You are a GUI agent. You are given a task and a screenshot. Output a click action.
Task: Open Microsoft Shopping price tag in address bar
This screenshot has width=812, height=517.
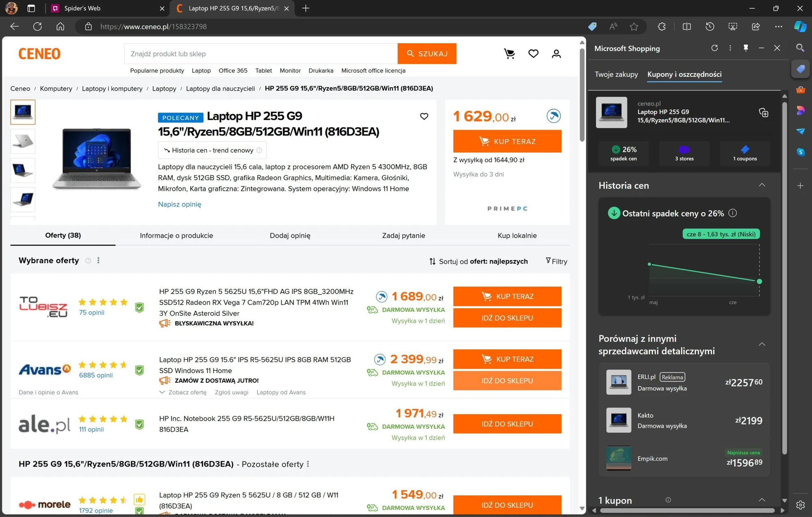[x=592, y=26]
